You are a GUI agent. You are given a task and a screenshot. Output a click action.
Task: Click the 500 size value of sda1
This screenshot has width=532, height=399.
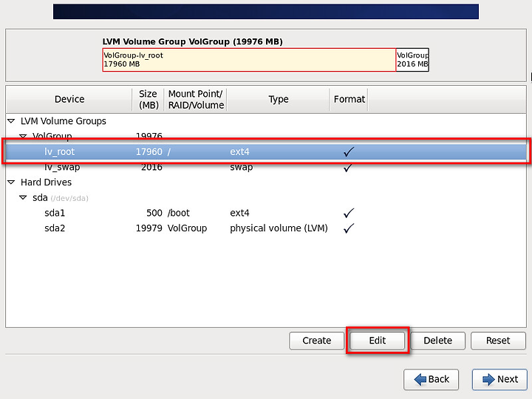pos(154,213)
